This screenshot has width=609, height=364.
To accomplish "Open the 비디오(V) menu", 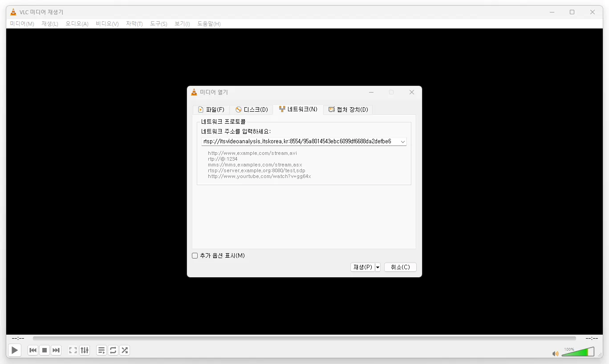I will pos(107,24).
